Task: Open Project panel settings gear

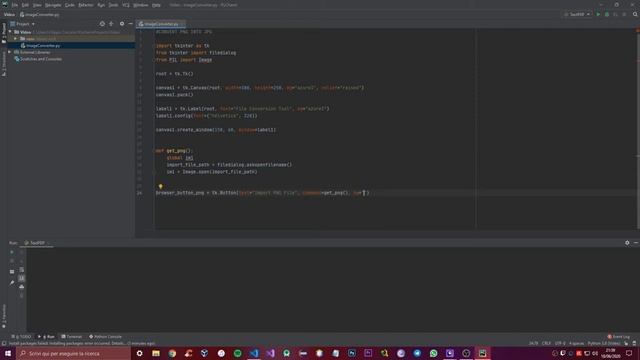Action: pos(122,24)
